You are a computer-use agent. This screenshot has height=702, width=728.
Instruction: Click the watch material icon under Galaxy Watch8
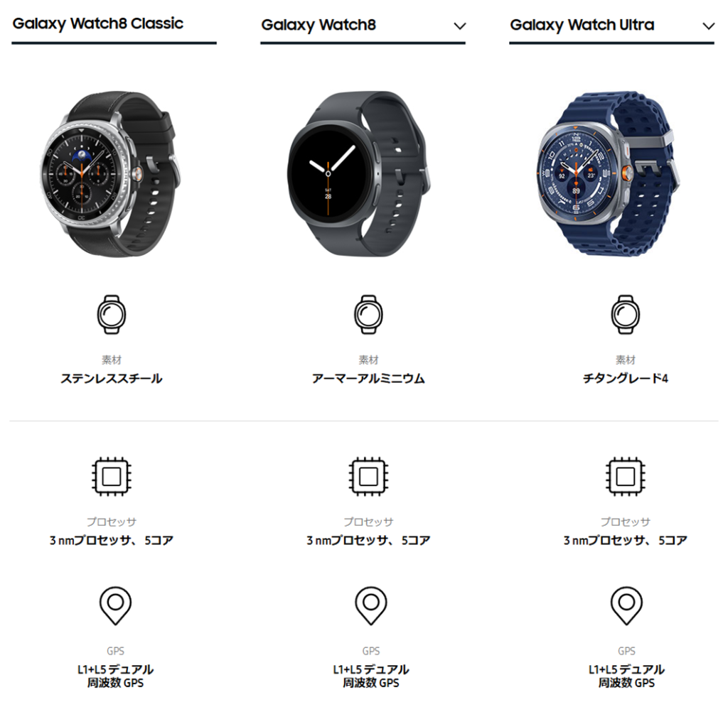point(368,315)
